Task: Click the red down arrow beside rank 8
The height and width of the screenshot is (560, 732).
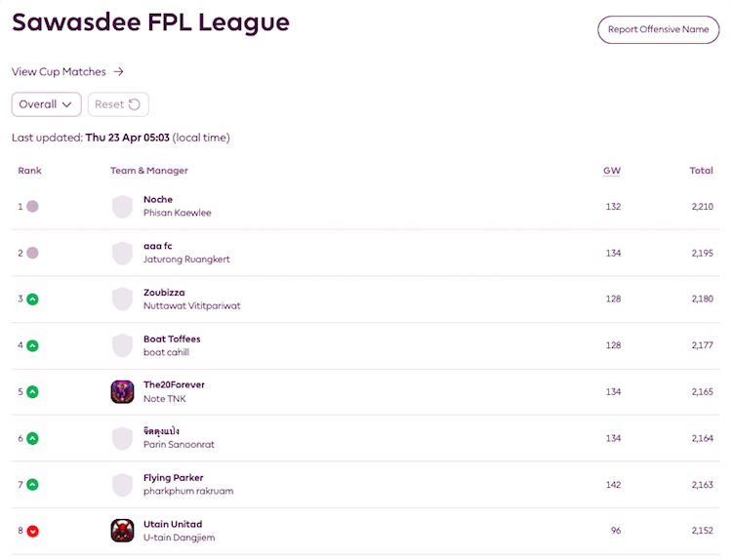Action: (x=32, y=531)
